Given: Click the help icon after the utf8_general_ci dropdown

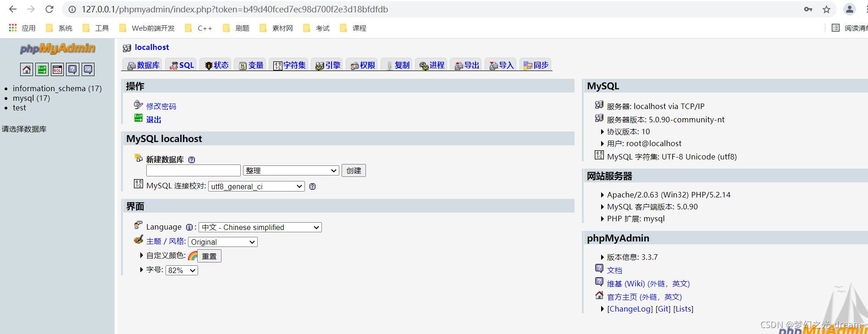Looking at the screenshot, I should [312, 186].
